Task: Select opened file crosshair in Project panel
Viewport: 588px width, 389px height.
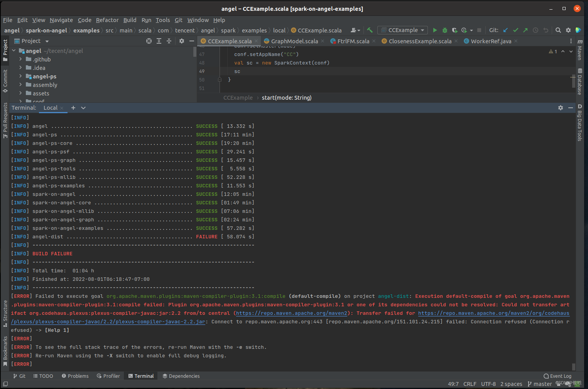Action: (149, 41)
